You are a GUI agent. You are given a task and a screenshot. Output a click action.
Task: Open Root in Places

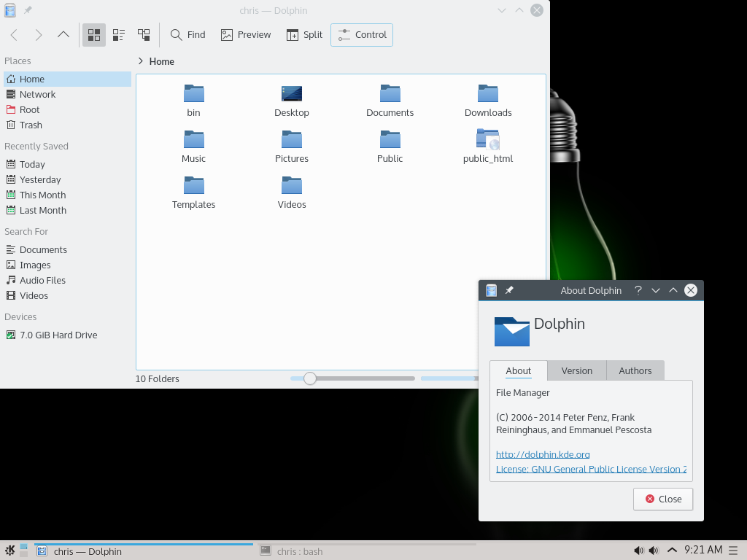(x=67, y=109)
